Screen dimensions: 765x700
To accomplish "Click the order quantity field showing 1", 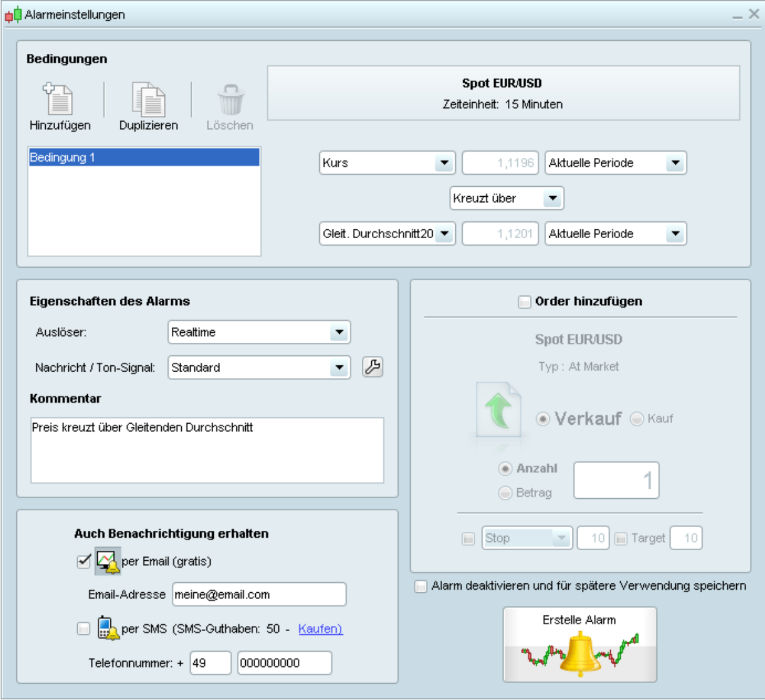I will click(x=616, y=481).
